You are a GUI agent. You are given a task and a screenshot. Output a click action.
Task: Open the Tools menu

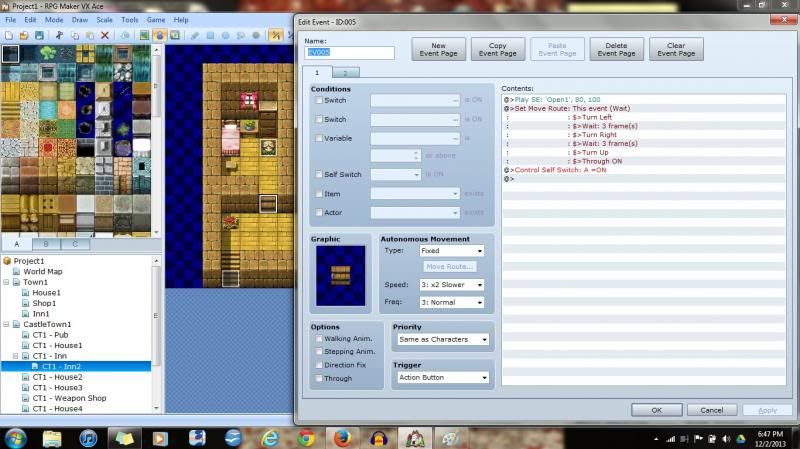point(130,20)
